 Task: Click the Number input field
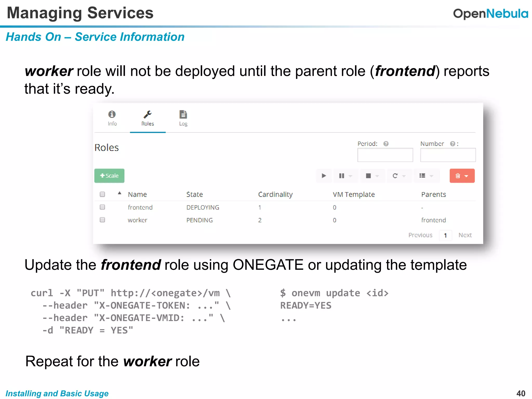(448, 155)
